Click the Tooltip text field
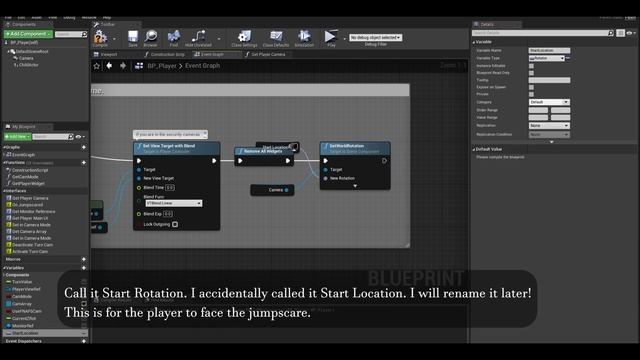The height and width of the screenshot is (360, 640). click(549, 80)
